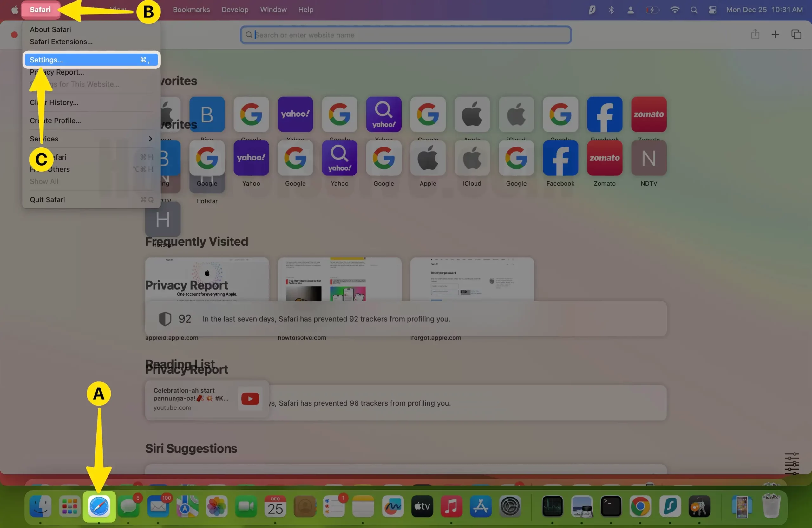Expand Create Profile option in menu

coord(55,120)
